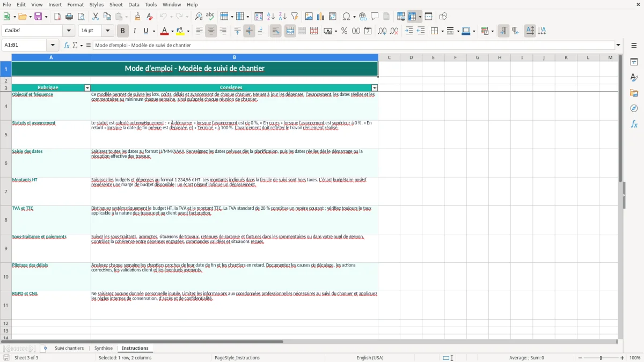Click the zoom-in plus button

click(623, 358)
